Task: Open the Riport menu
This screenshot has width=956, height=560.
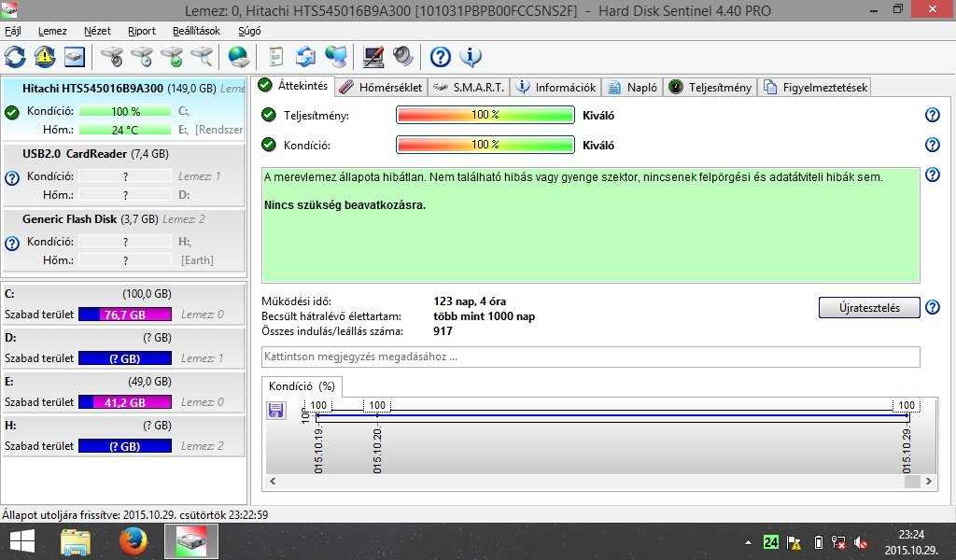Action: (x=142, y=31)
